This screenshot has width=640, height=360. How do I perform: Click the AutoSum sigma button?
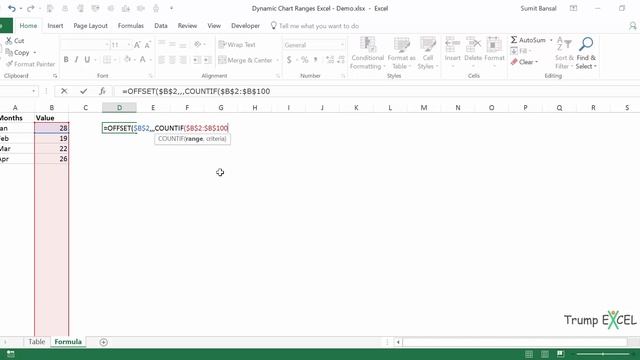(527, 40)
